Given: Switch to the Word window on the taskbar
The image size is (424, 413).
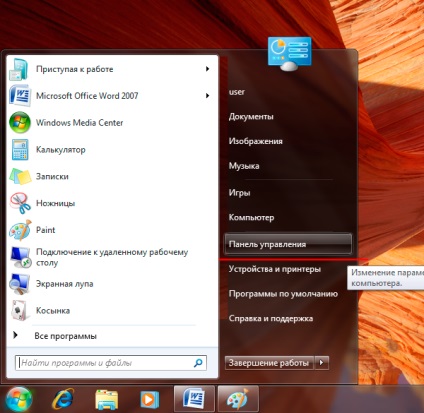Looking at the screenshot, I should click(x=194, y=399).
